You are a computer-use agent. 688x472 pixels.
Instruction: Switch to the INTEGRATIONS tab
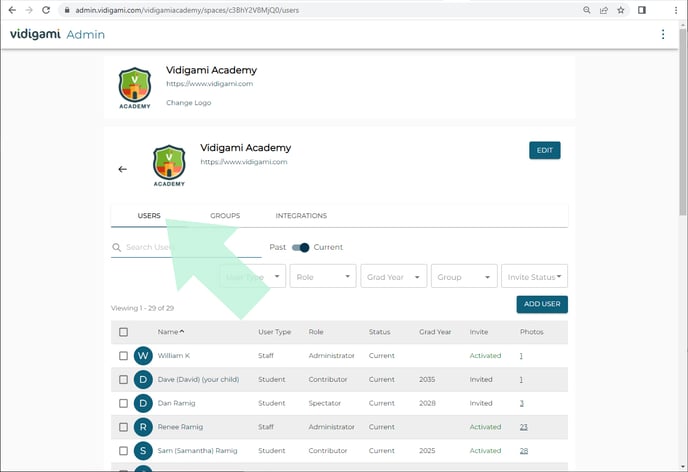(x=301, y=215)
